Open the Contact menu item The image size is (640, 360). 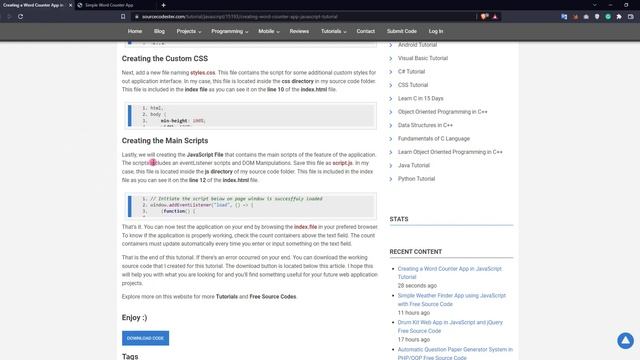tap(365, 31)
